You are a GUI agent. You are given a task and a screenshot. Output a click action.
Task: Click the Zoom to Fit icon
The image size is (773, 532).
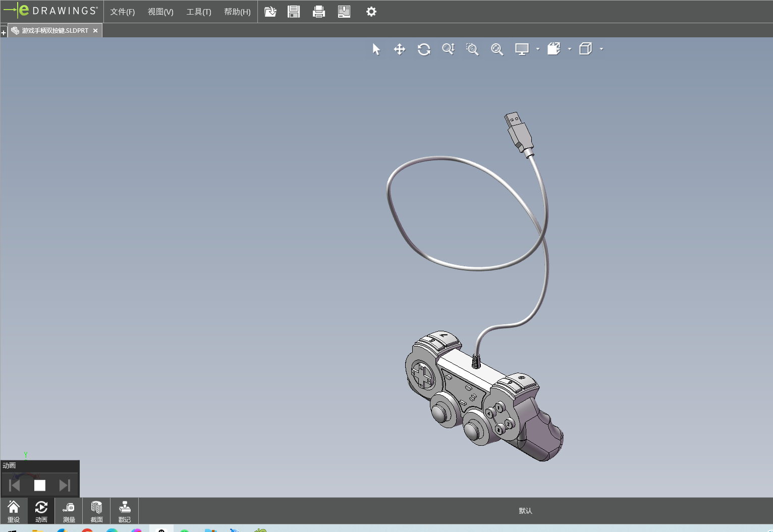497,49
